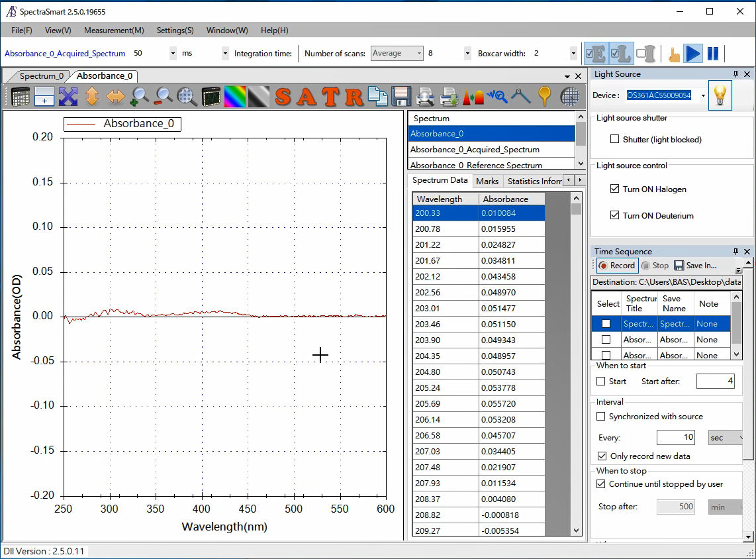
Task: Enable the Shutter (light blocked) checkbox
Action: pyautogui.click(x=615, y=140)
